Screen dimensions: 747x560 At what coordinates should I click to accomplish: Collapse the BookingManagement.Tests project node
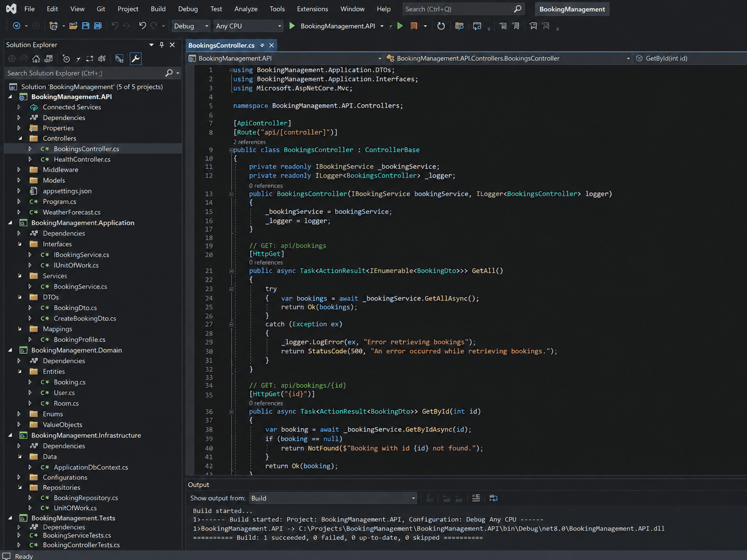[10, 518]
